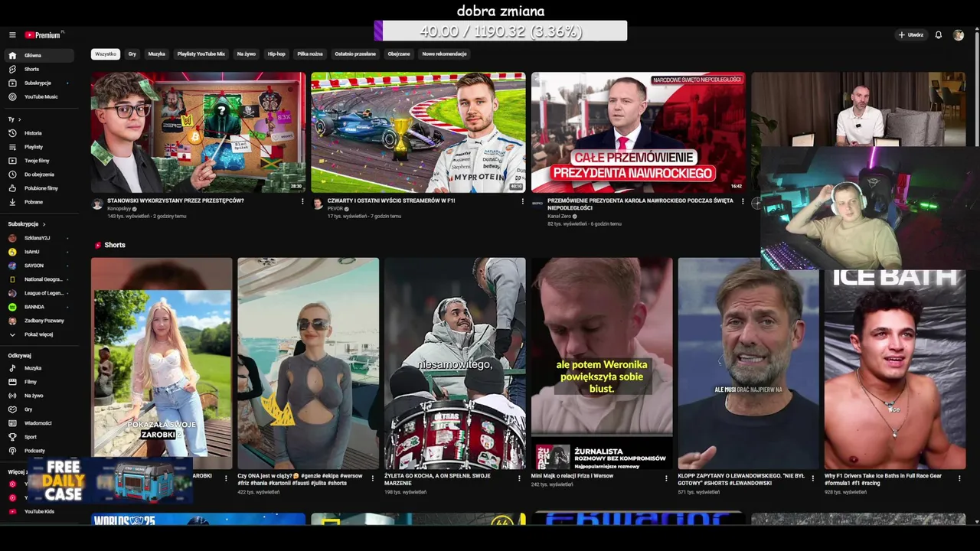Select Ostatnio przesłane chip
The height and width of the screenshot is (551, 980).
[355, 54]
